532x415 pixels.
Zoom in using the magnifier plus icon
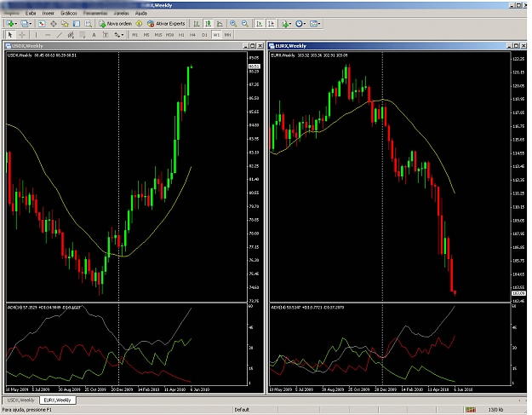(233, 23)
